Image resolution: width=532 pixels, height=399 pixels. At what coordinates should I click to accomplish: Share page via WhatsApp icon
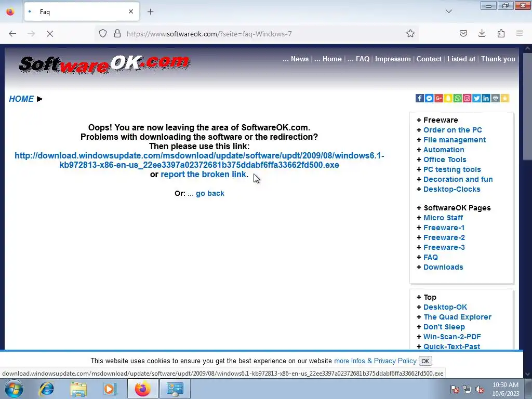tap(458, 98)
